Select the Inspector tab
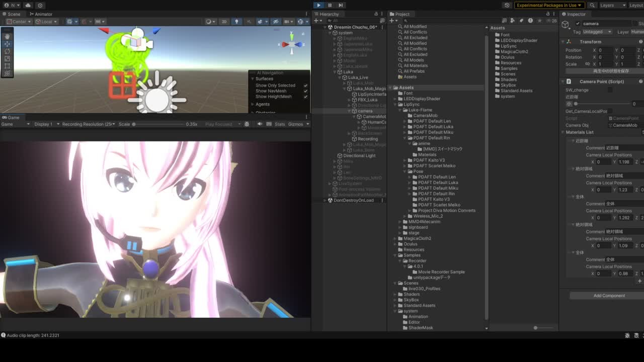The image size is (644, 362). (x=576, y=14)
